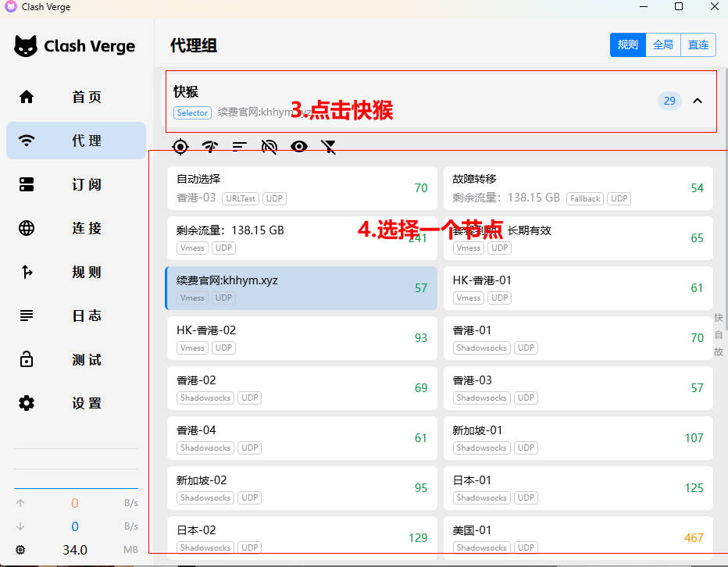The height and width of the screenshot is (567, 728).
Task: Toggle the eye display detail icon
Action: pyautogui.click(x=299, y=147)
